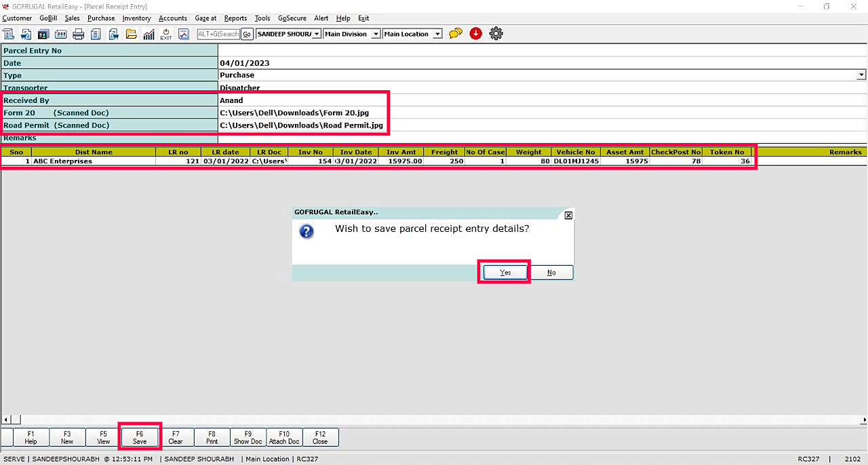Open the Alert menu
This screenshot has width=868, height=465.
click(321, 18)
